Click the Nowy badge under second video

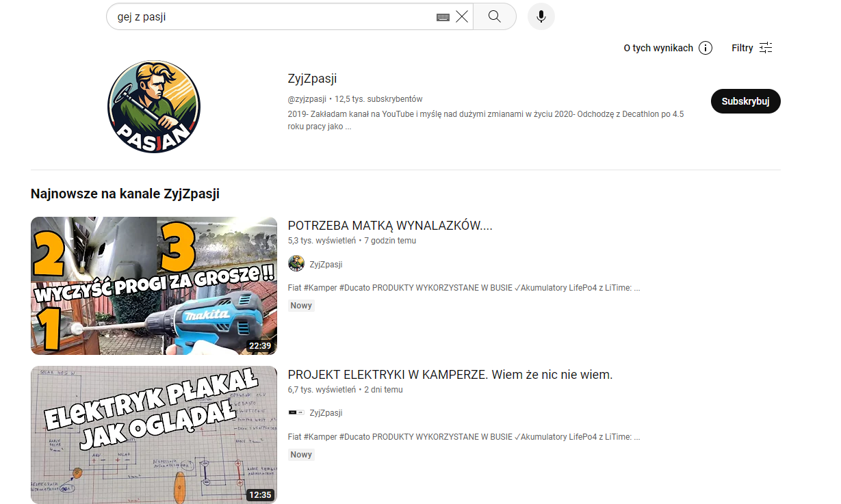coord(301,455)
